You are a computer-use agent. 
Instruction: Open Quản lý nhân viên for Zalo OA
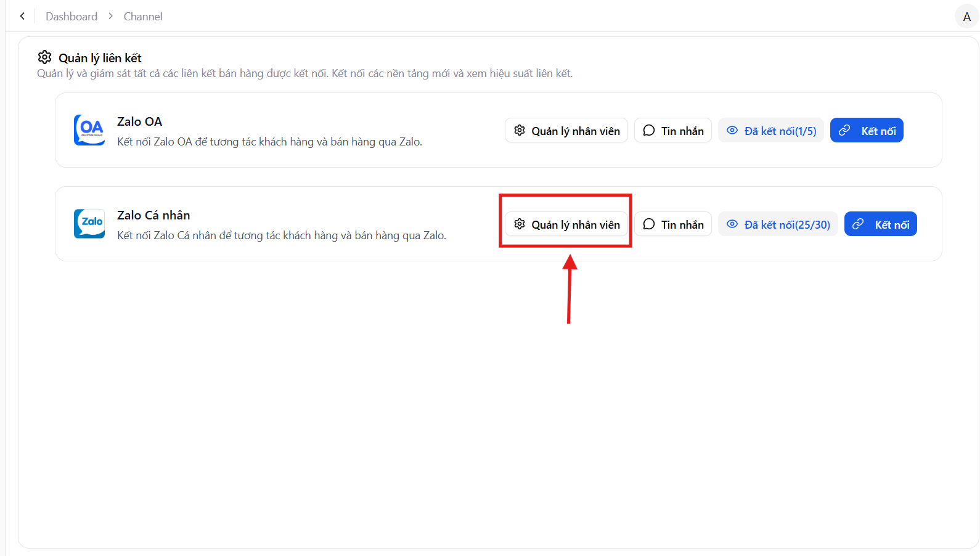point(566,131)
